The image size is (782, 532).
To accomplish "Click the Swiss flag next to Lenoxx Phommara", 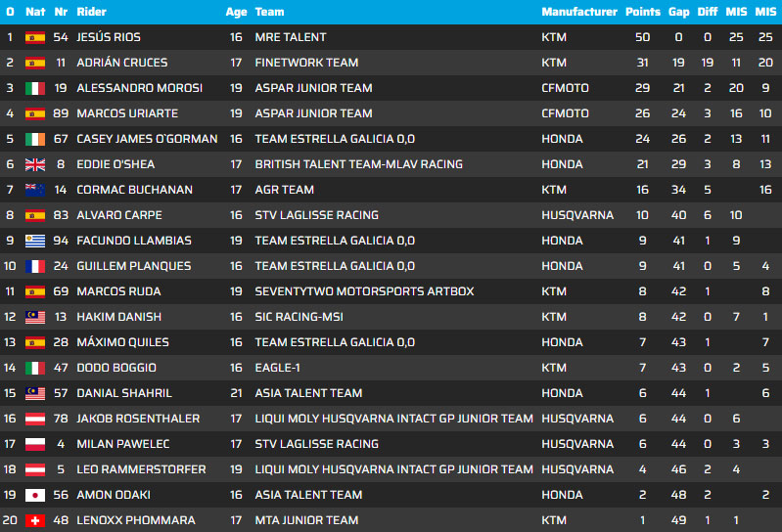I will tap(35, 520).
